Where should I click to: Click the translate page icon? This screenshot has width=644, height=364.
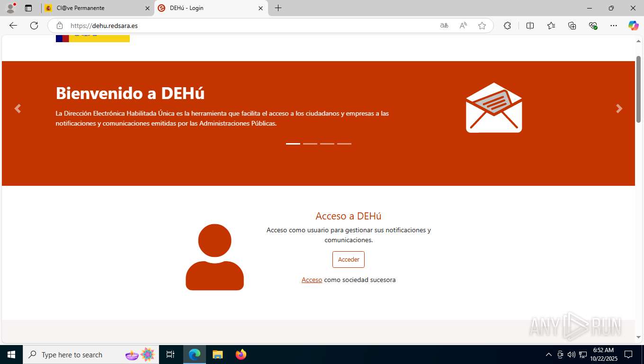444,26
